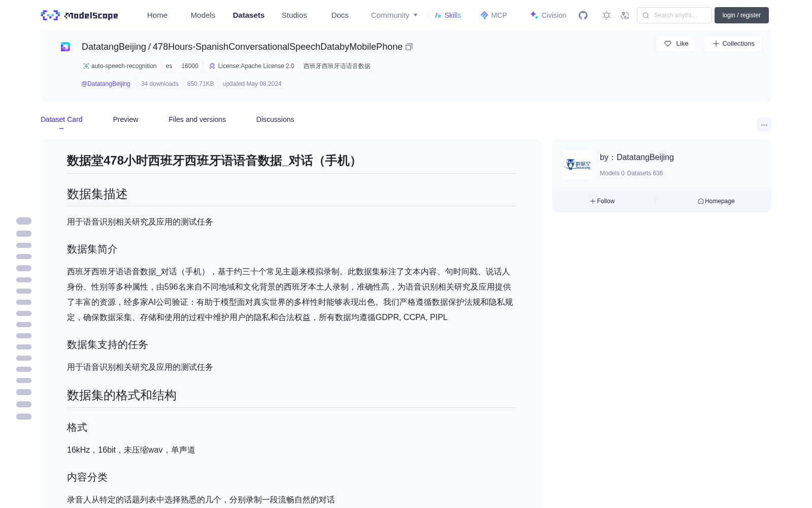Click the 850.71KB size text
The height and width of the screenshot is (508, 812).
click(x=200, y=84)
